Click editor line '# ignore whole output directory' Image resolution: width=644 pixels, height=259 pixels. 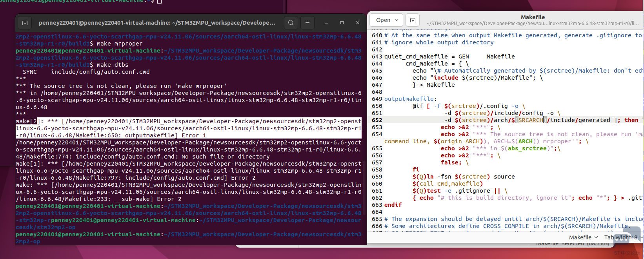click(x=439, y=42)
